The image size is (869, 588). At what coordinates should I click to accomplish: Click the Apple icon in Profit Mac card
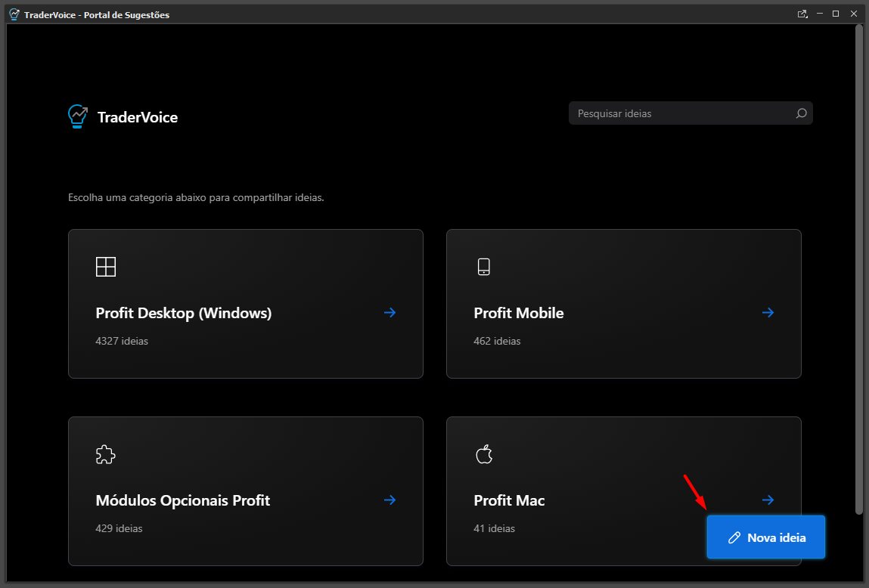tap(484, 454)
